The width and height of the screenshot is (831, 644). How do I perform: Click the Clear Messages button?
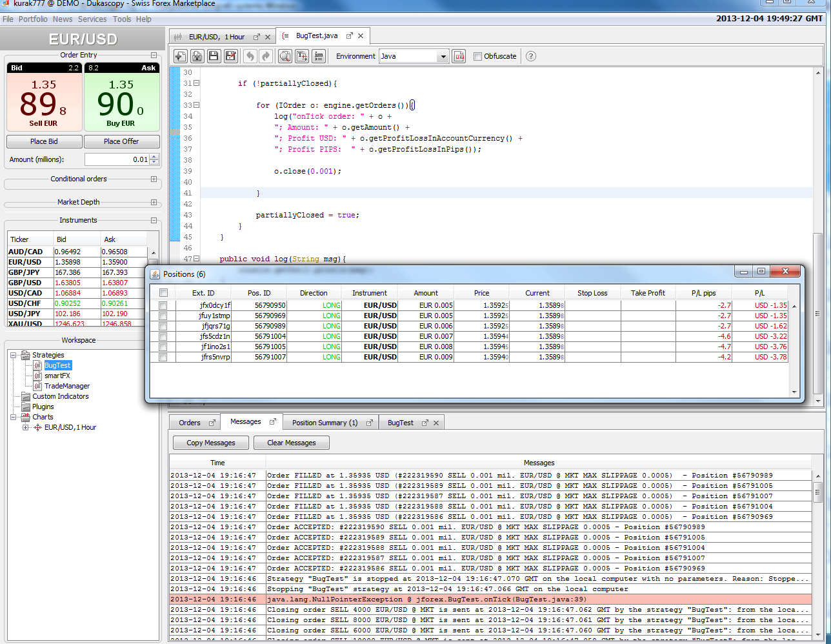(x=292, y=443)
